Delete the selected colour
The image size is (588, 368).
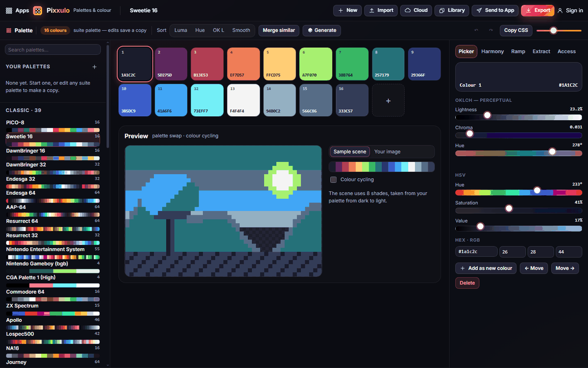pos(467,283)
